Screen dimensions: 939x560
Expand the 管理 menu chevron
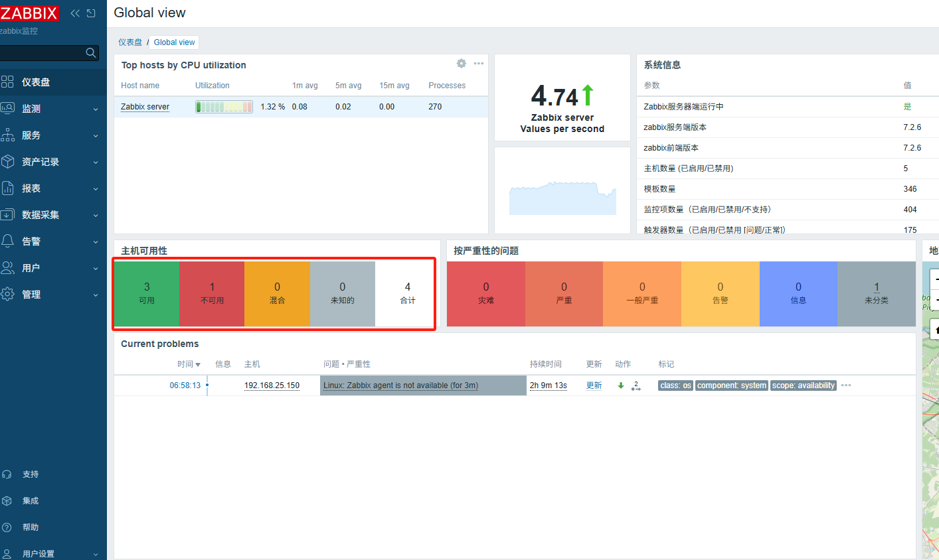(x=96, y=295)
